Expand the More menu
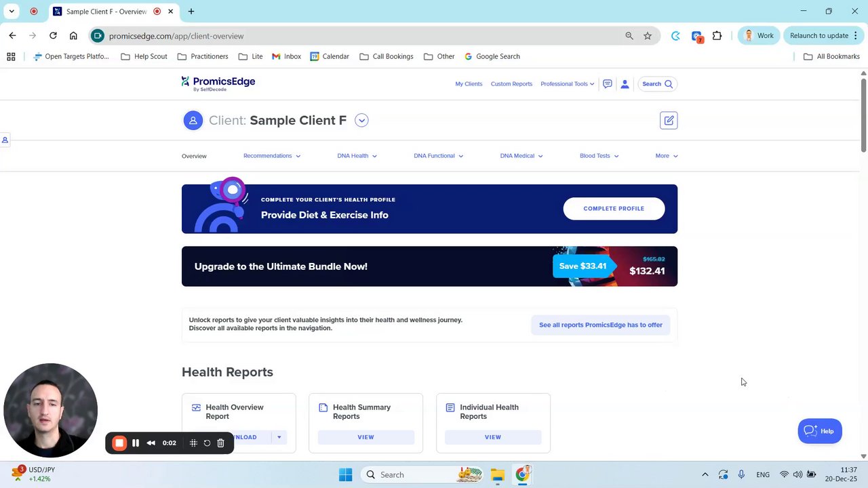 (x=667, y=156)
